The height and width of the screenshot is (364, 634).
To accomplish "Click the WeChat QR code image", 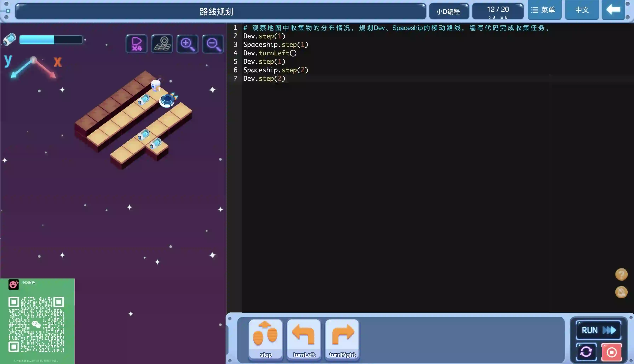I will pyautogui.click(x=36, y=324).
